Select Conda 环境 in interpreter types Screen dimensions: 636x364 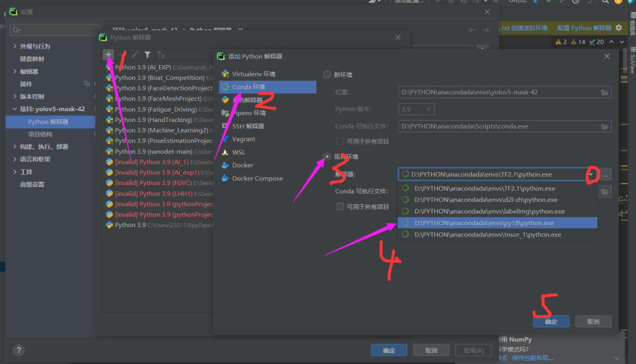point(267,87)
